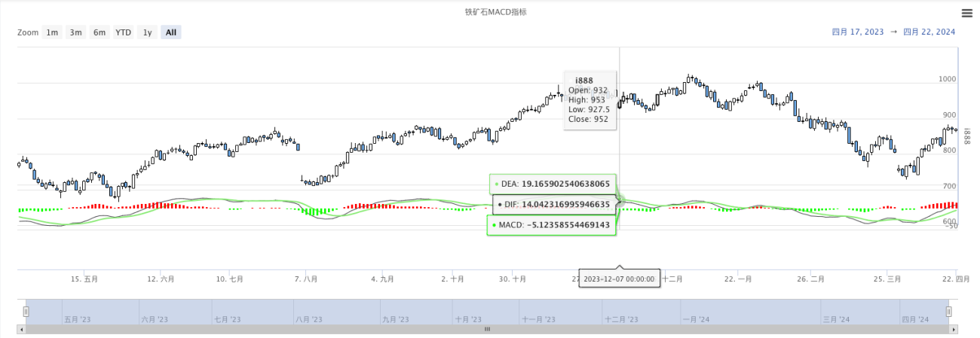Image resolution: width=980 pixels, height=338 pixels.
Task: Click the 800 price axis label
Action: [x=950, y=150]
